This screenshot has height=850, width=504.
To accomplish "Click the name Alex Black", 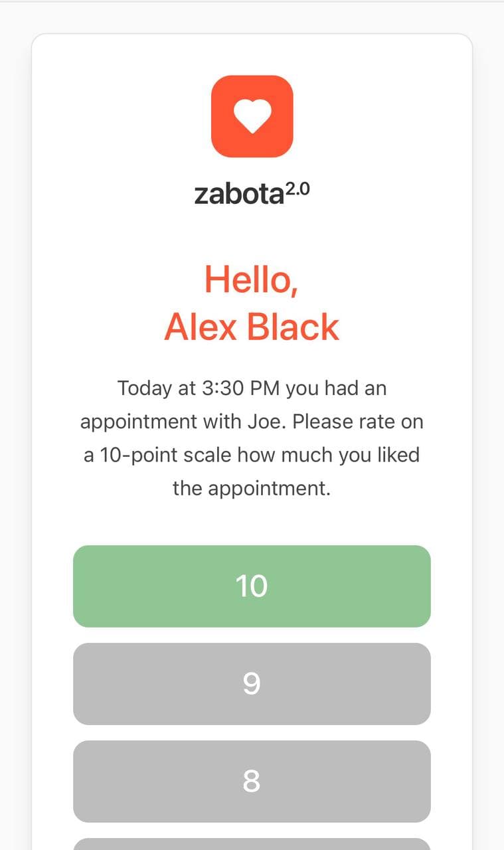I will coord(252,327).
